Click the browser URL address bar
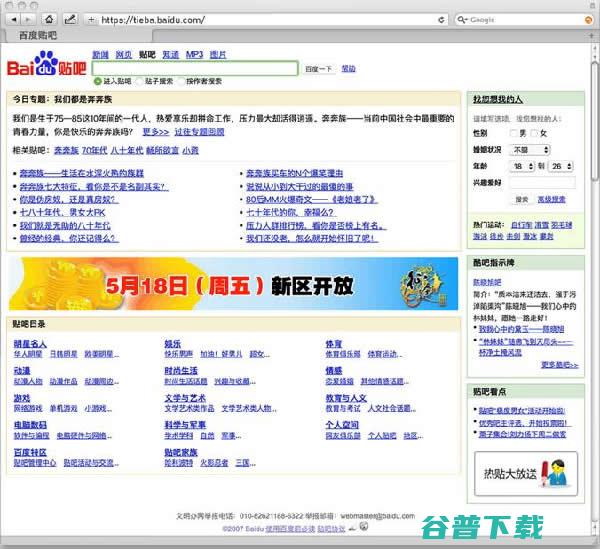 [268, 20]
